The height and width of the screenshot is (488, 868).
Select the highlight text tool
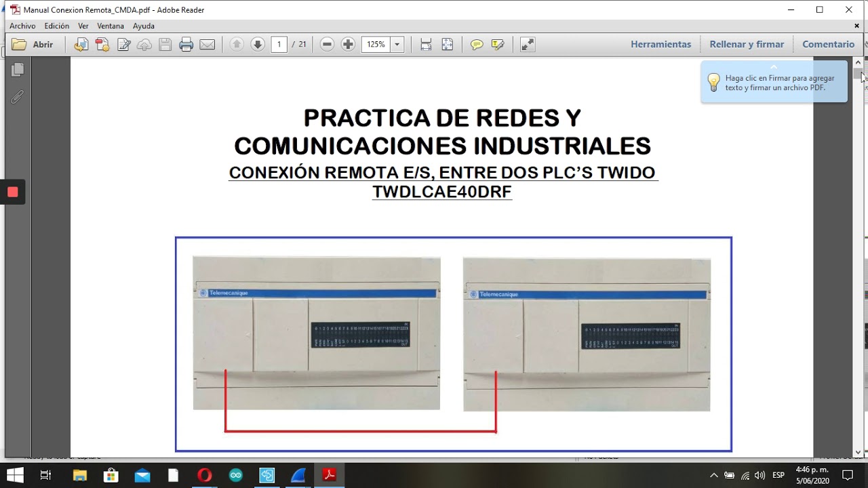tap(498, 45)
